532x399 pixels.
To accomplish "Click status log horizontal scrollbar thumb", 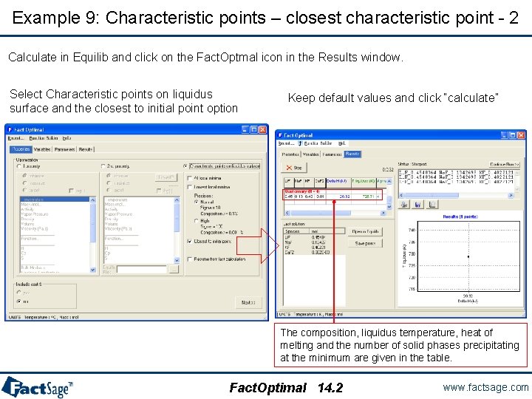I will [x=431, y=195].
